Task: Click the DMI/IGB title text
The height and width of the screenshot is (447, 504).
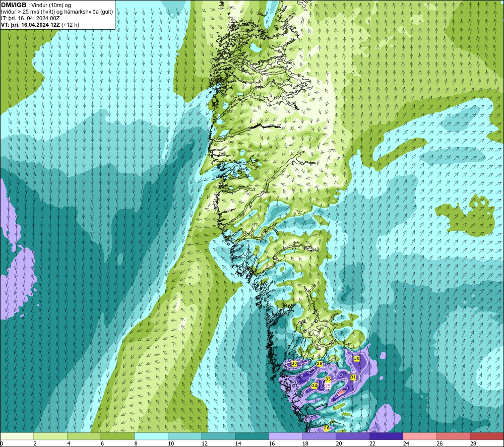Action: point(14,5)
